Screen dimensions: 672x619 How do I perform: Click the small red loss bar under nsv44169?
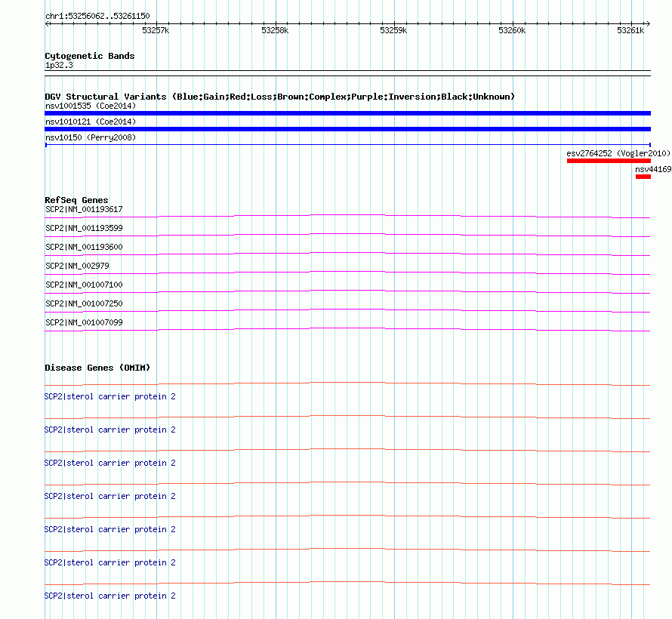click(643, 177)
